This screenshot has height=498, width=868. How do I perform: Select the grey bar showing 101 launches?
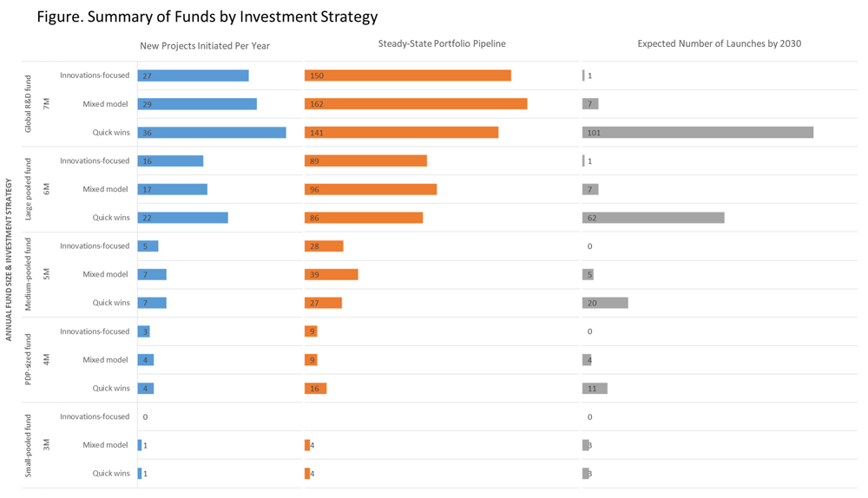698,133
